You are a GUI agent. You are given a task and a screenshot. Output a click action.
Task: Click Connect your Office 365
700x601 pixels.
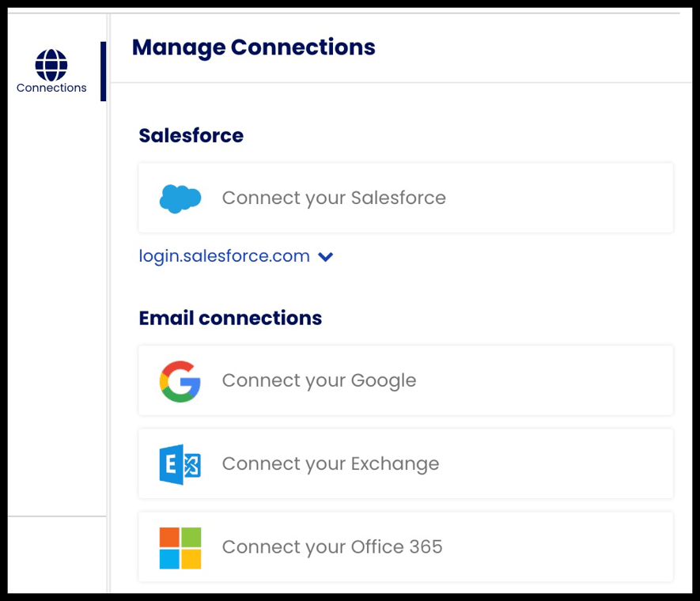click(332, 546)
